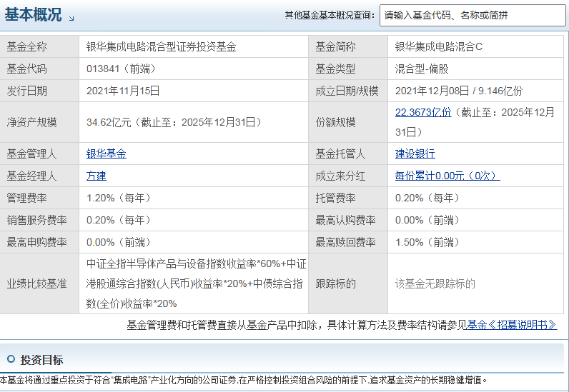569x392 pixels.
Task: Select the 成立日期/规模 label cell
Action: (x=347, y=91)
